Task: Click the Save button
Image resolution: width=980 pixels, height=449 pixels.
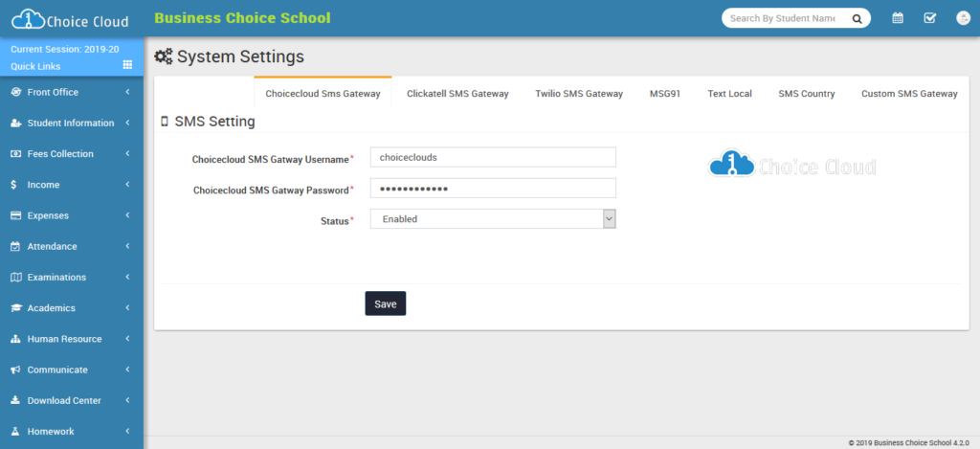Action: (x=386, y=303)
